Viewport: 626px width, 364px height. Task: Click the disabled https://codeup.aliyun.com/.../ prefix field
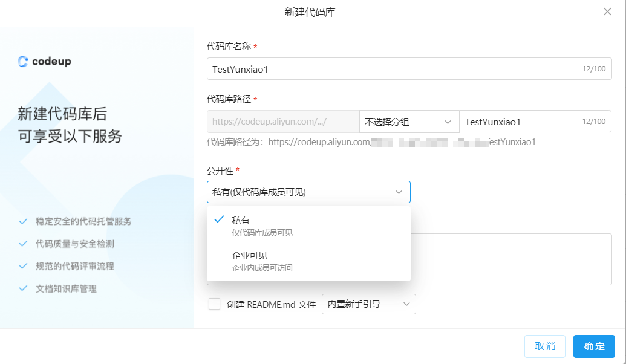click(x=283, y=122)
